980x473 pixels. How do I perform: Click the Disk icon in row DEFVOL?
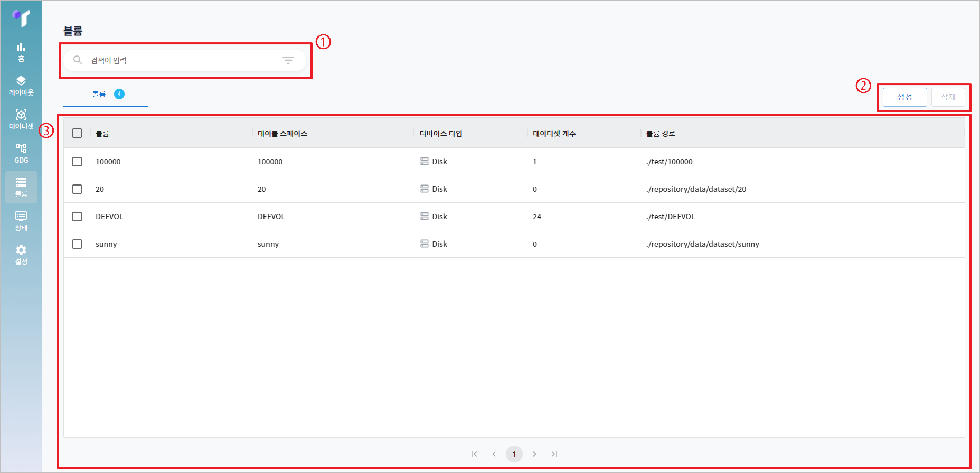[425, 216]
